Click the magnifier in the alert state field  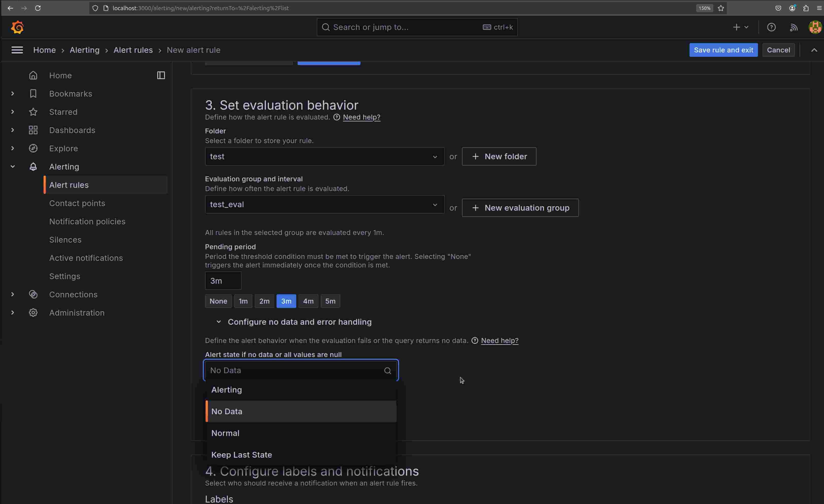point(388,370)
